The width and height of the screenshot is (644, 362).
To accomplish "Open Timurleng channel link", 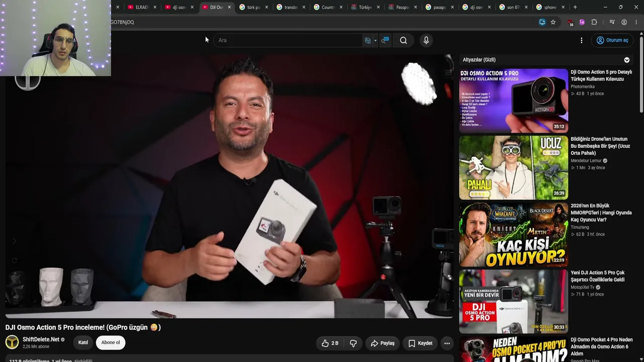I will [x=580, y=227].
